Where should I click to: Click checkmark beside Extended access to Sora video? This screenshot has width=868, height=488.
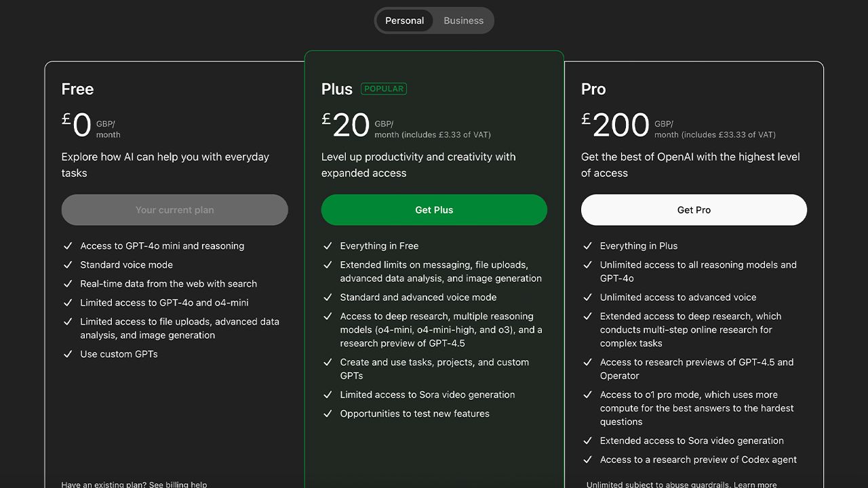click(x=587, y=441)
